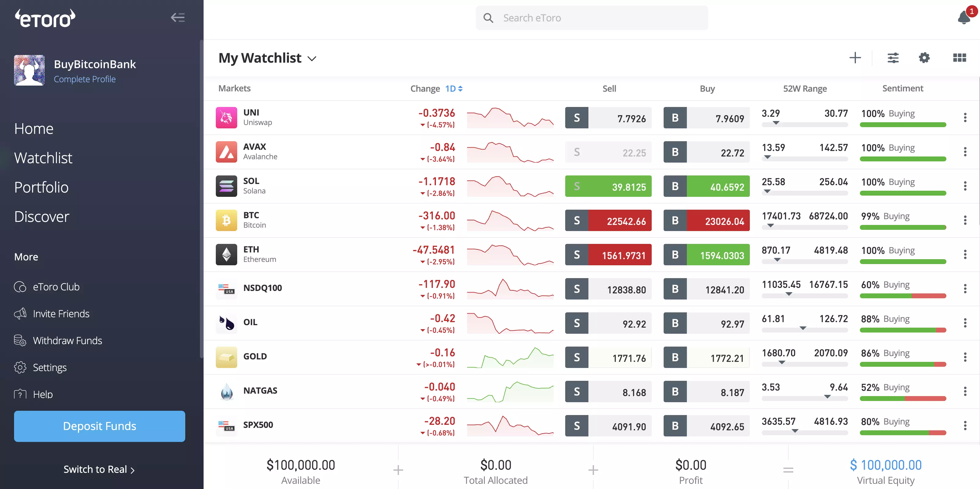Click the BTC price chart sparkline
Image resolution: width=980 pixels, height=489 pixels.
click(510, 221)
